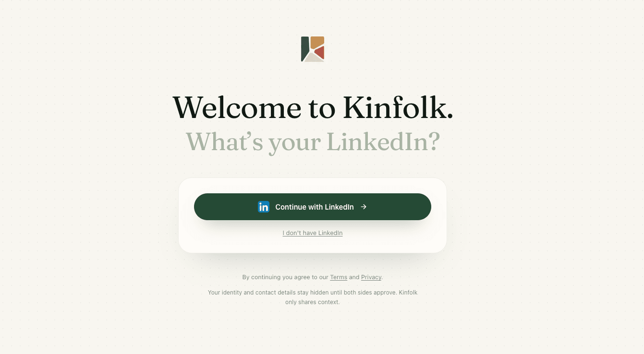
Task: Open the Terms link
Action: pos(339,277)
